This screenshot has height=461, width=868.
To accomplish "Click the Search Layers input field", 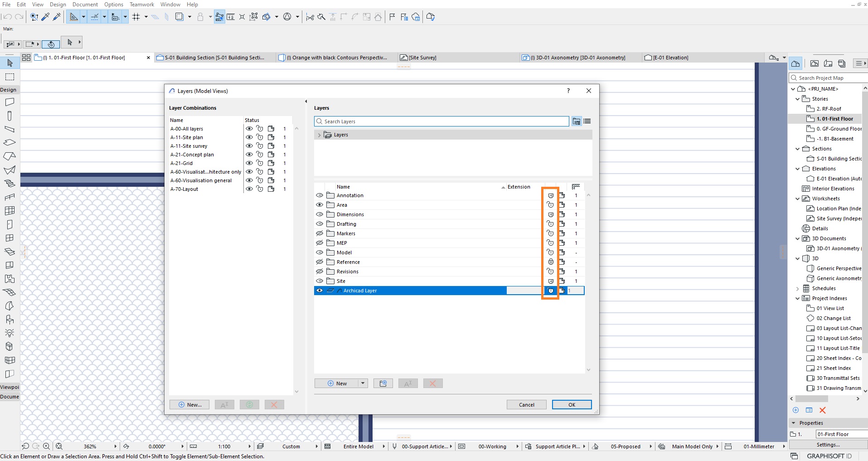I will (x=441, y=121).
